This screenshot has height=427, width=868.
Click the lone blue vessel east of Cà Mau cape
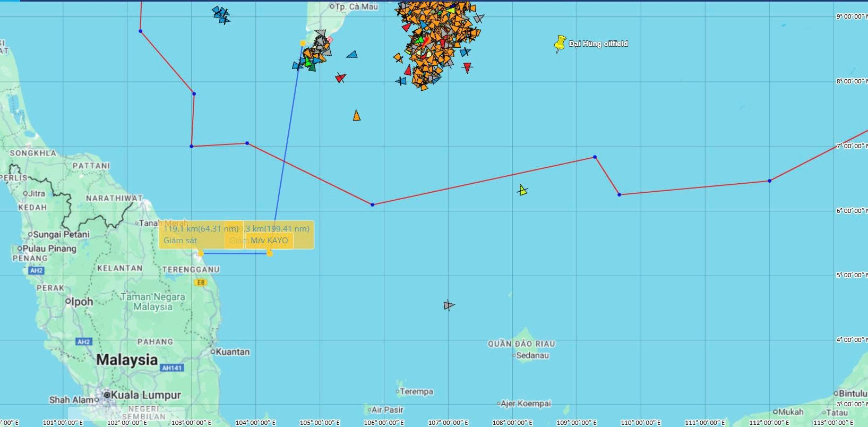pyautogui.click(x=352, y=55)
